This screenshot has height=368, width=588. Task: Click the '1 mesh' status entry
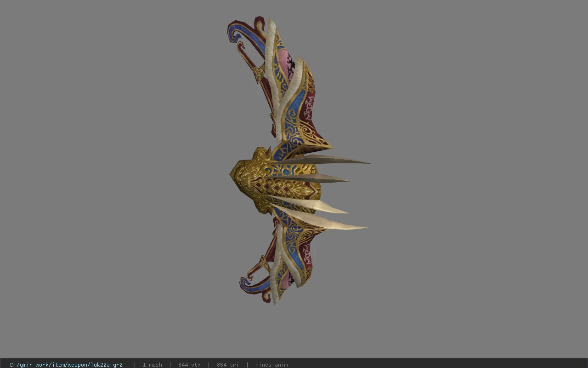tap(152, 365)
